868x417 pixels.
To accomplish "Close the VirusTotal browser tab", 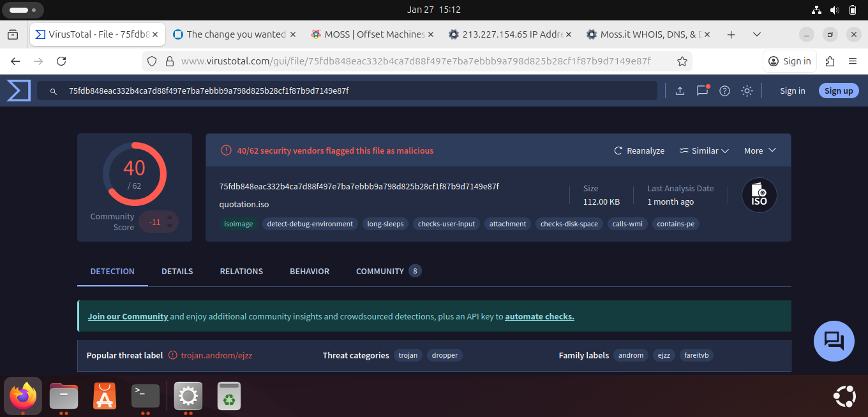I will point(156,34).
